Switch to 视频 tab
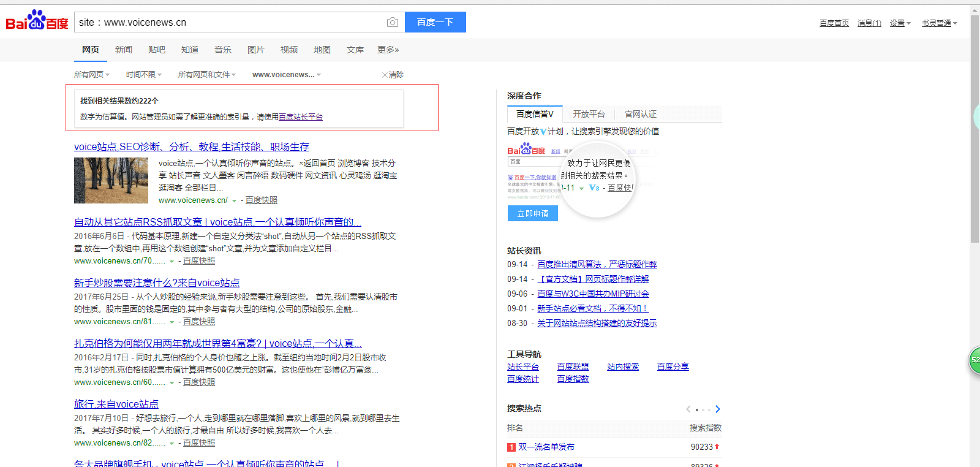 pyautogui.click(x=289, y=50)
